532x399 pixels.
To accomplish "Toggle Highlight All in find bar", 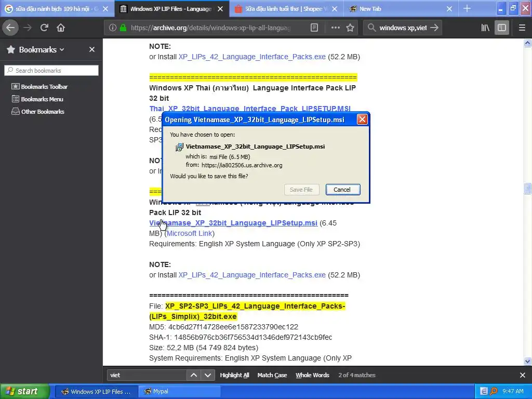I will 234,375.
